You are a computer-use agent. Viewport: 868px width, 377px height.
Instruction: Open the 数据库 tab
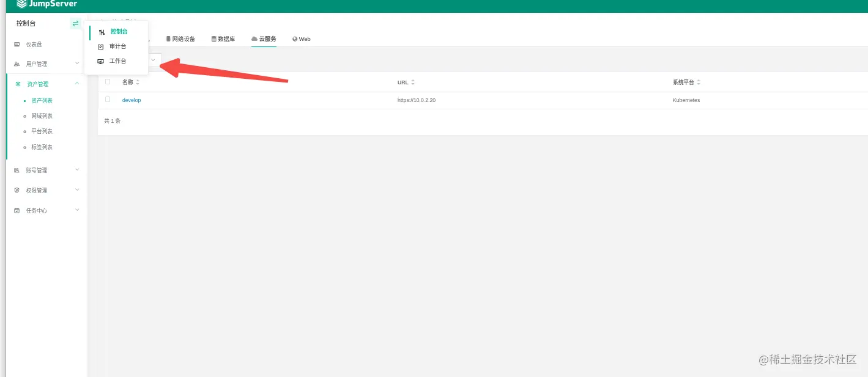pos(223,39)
